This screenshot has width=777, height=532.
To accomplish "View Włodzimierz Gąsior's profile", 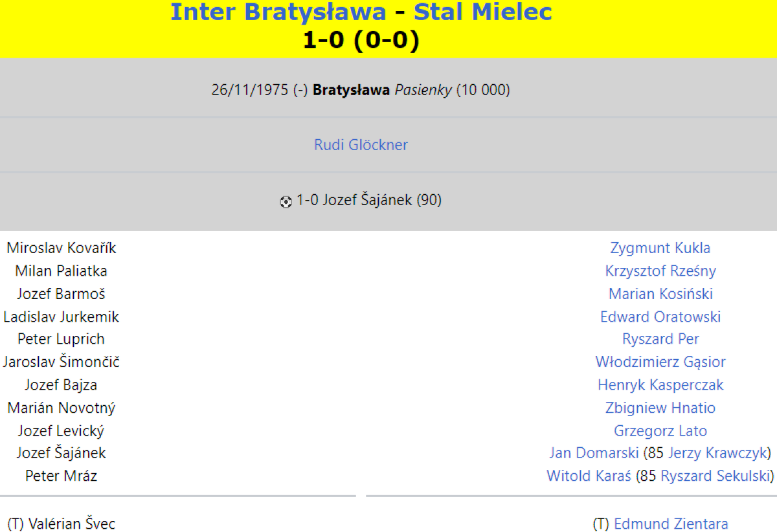I will click(660, 362).
